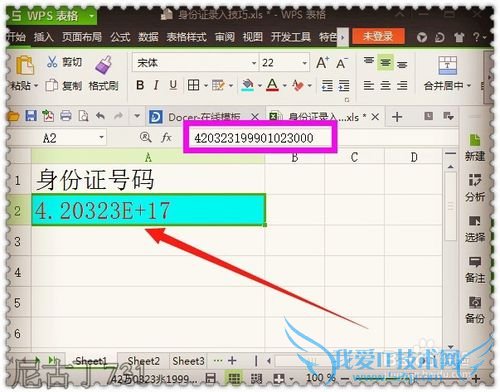Align text right
Screen dimensions: 500x392
point(402,86)
